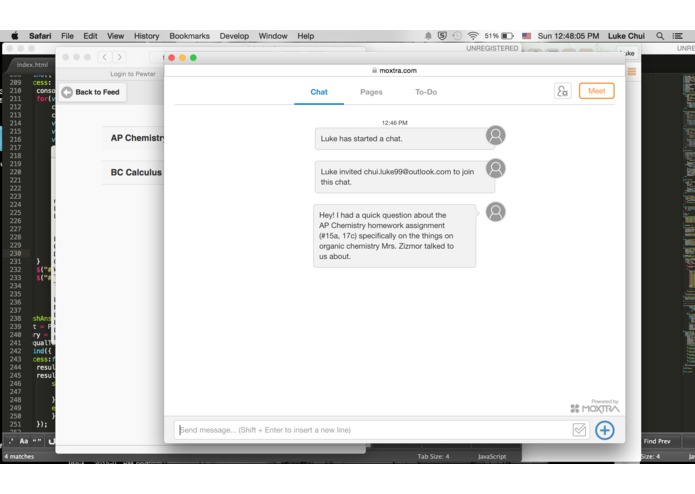
Task: Toggle whole word option in Sublime find bar
Action: point(37,441)
